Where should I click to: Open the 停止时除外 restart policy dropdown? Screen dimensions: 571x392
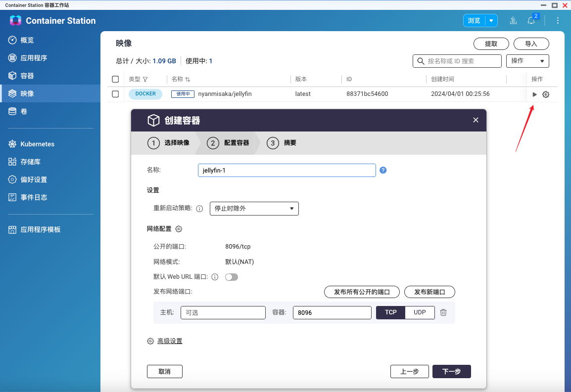coord(254,209)
